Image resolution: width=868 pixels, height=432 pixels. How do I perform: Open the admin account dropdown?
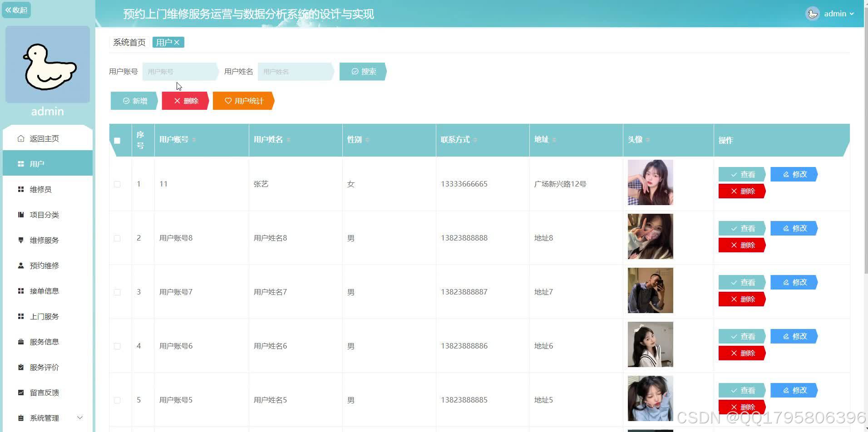(x=839, y=14)
